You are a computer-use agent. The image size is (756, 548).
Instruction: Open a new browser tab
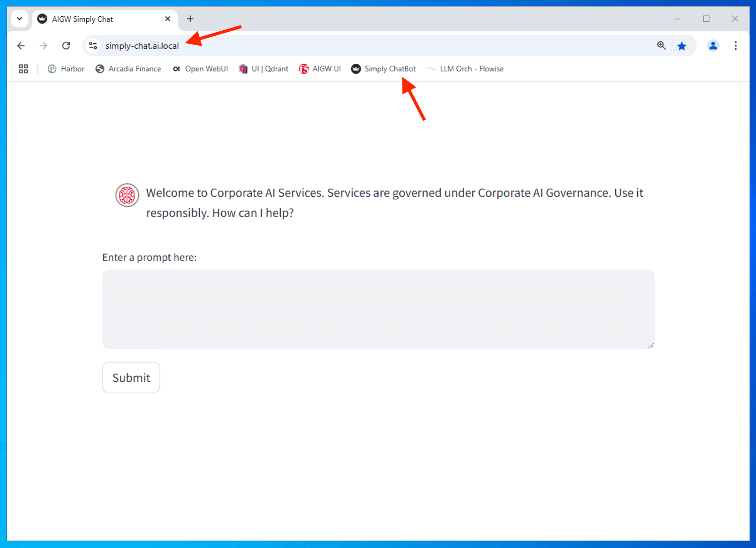(x=190, y=19)
